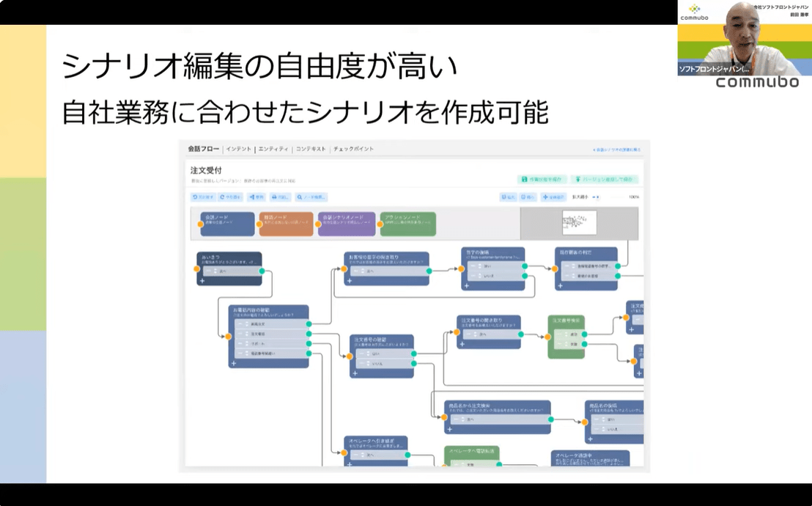Image resolution: width=812 pixels, height=506 pixels.
Task: Select the オペレータへ引き継ぎ node header
Action: click(x=376, y=443)
